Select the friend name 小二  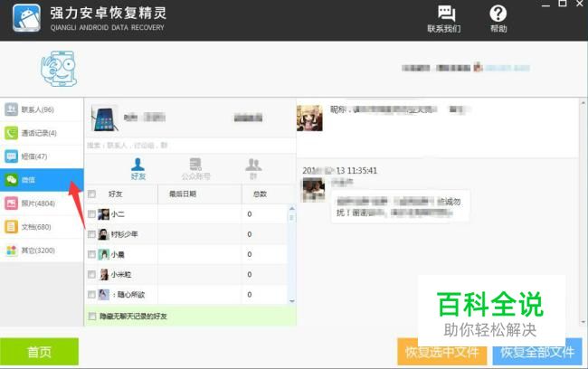118,214
